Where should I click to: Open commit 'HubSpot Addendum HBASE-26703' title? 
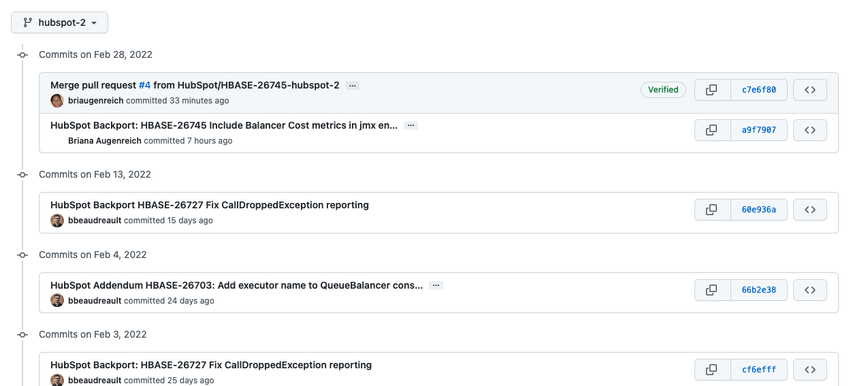point(237,285)
